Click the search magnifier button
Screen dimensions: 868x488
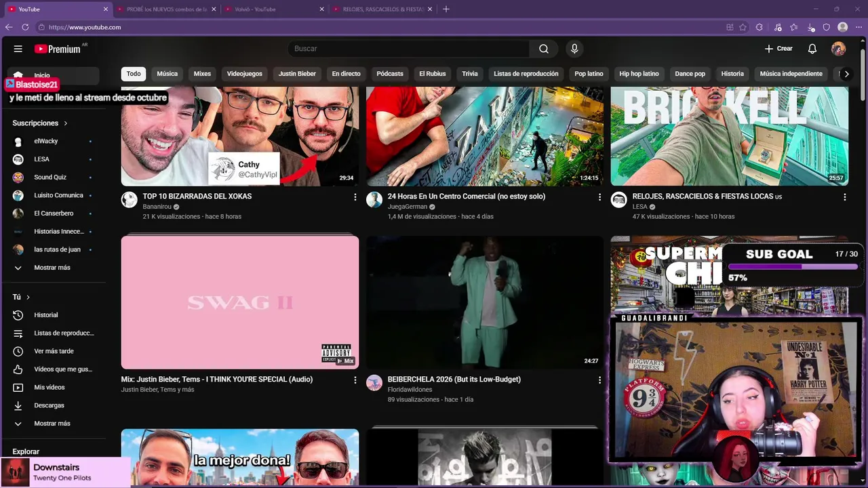544,49
